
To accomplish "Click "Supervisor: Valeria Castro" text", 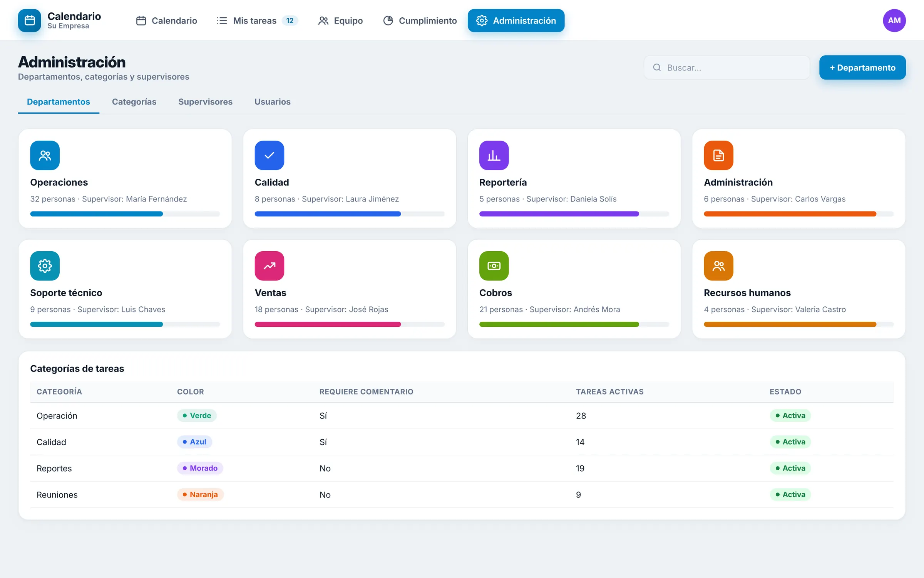I will click(798, 309).
